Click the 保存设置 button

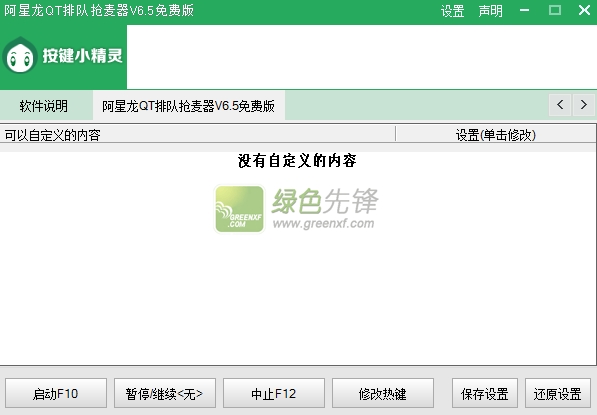[x=485, y=393]
